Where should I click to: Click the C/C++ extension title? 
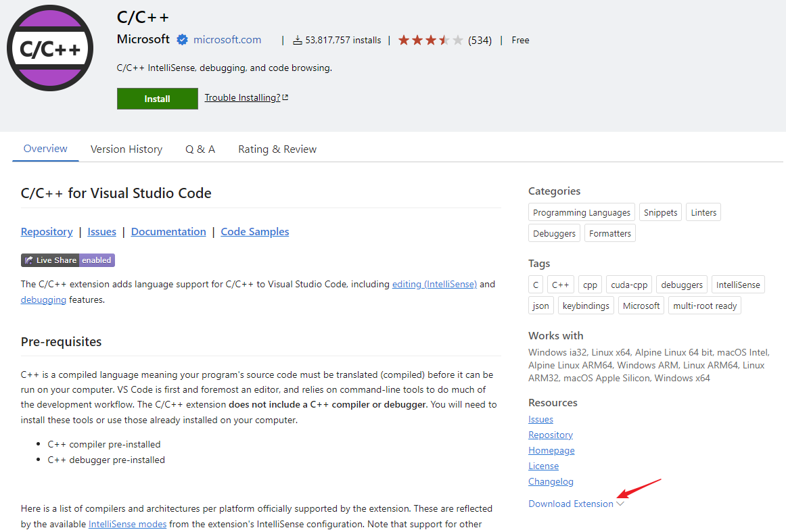[143, 18]
